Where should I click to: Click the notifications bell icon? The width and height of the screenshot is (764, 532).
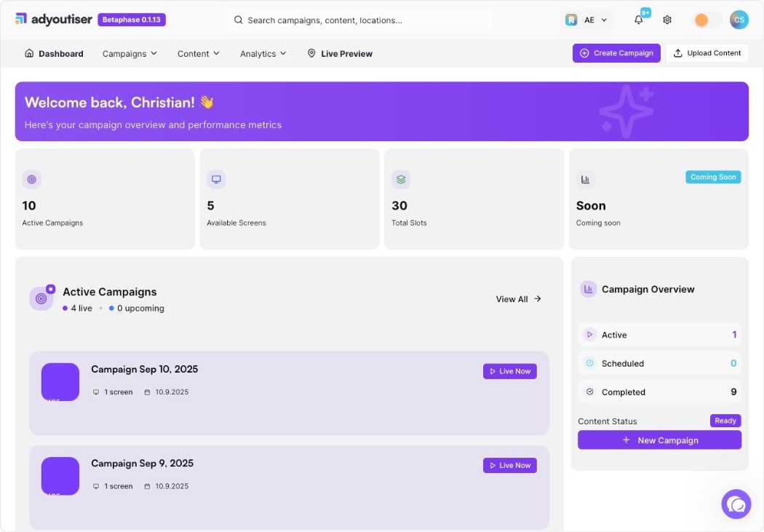click(639, 20)
